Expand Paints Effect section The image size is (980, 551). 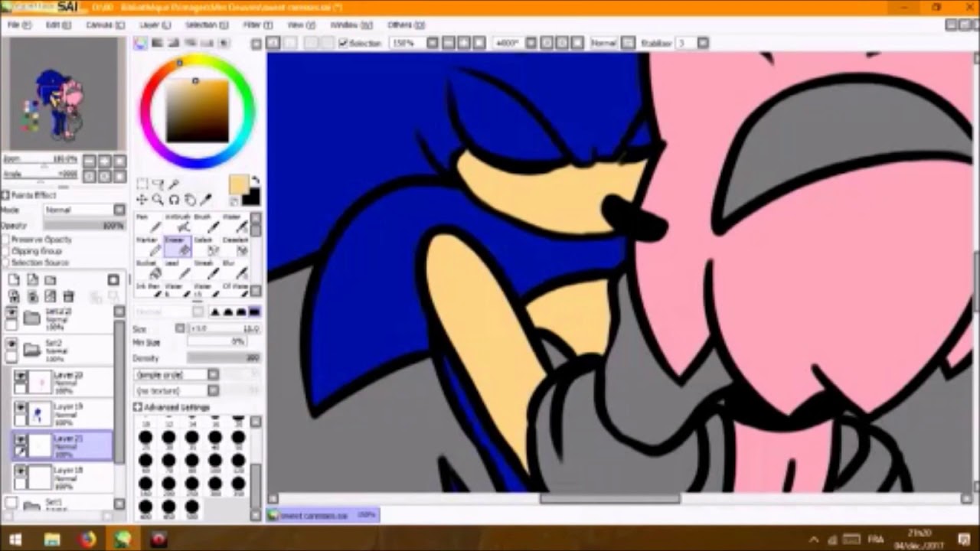pos(6,195)
